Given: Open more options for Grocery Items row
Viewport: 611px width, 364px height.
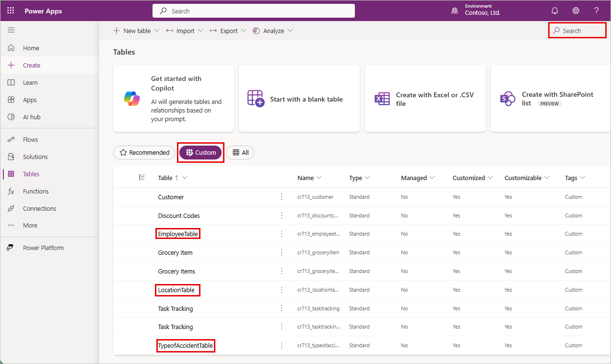Looking at the screenshot, I should point(282,271).
